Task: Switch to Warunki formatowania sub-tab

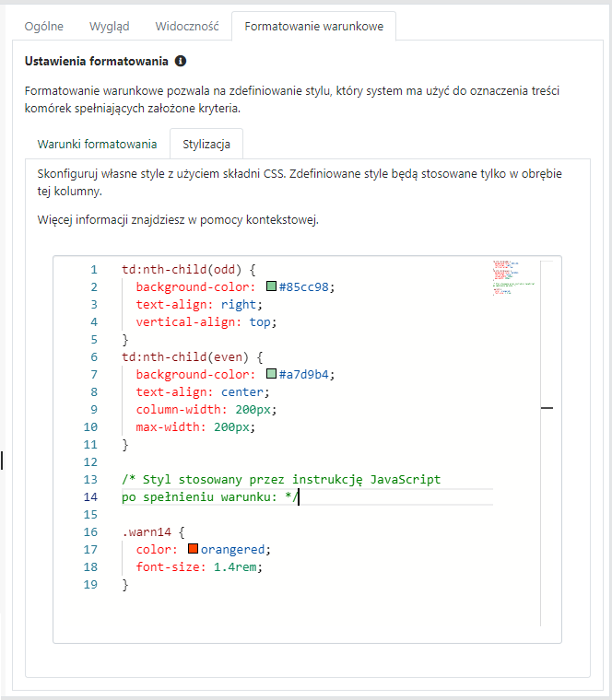Action: [97, 145]
